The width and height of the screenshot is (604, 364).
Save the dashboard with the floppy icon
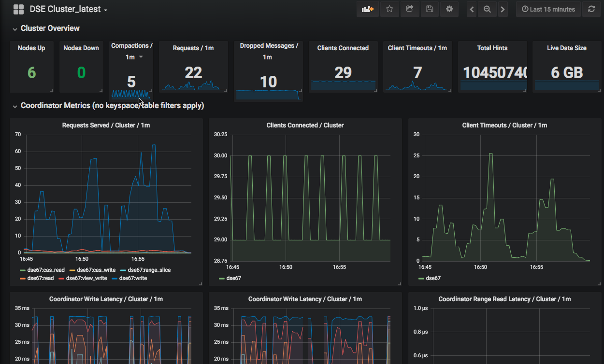430,9
